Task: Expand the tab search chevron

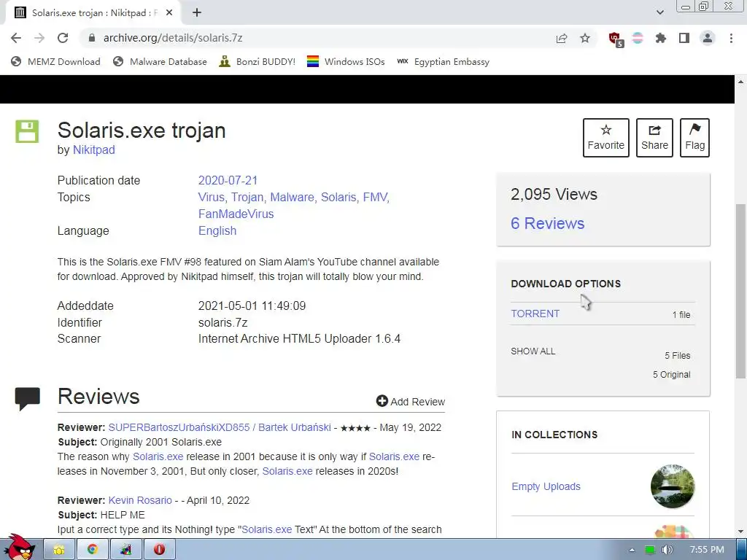Action: (x=659, y=12)
